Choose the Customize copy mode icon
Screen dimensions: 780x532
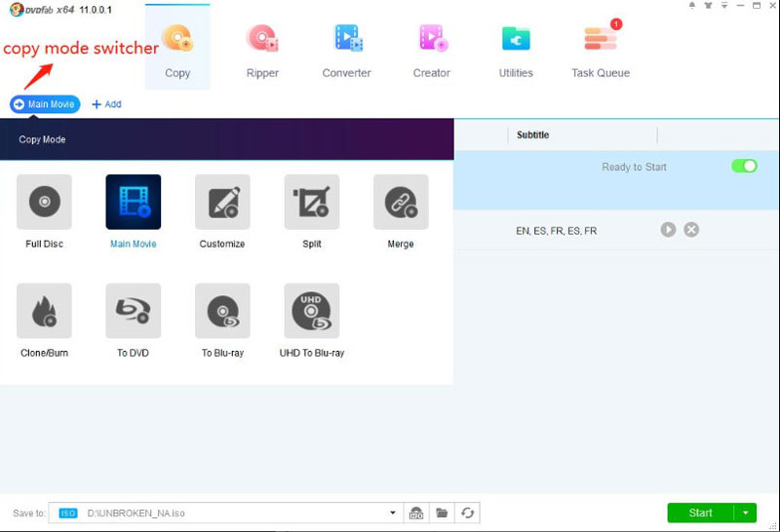click(222, 203)
